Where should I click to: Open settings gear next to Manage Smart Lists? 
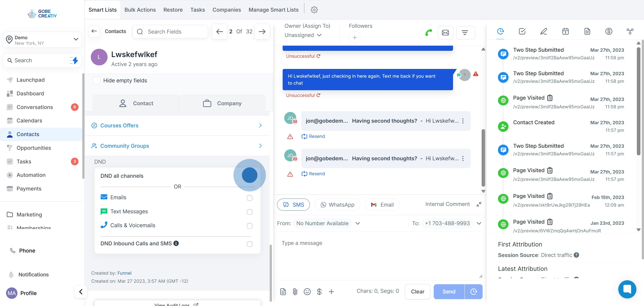pyautogui.click(x=314, y=10)
